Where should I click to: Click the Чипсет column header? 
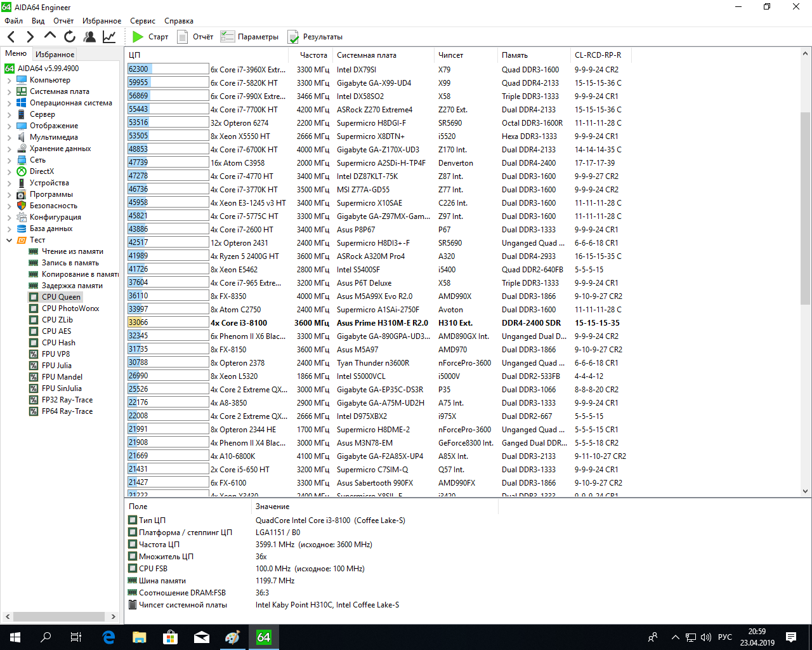tap(466, 55)
